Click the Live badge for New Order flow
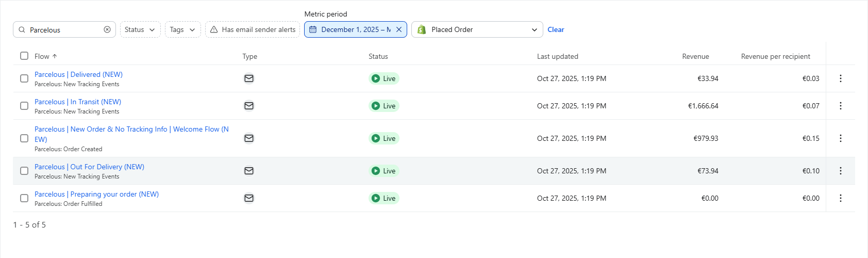 pos(384,138)
